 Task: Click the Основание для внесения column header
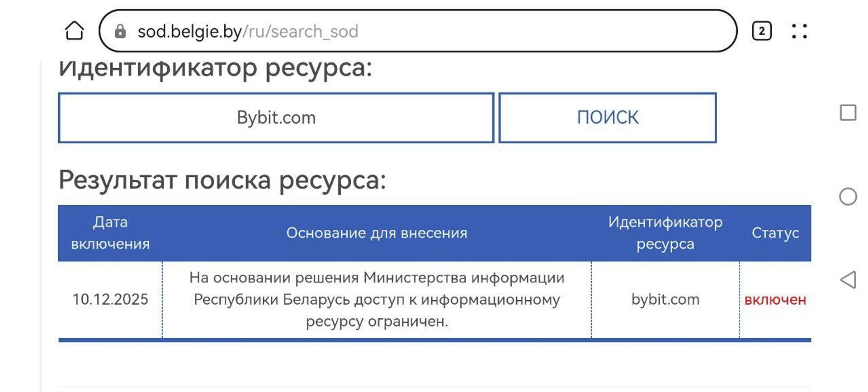[x=376, y=233]
